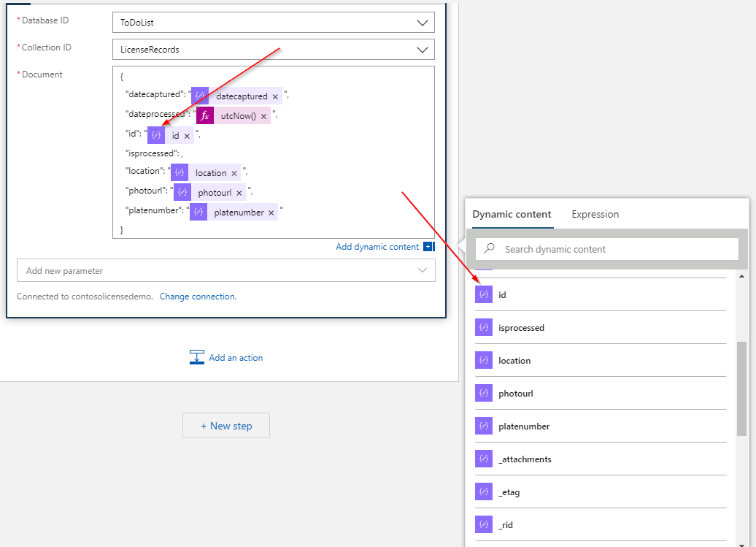Click the Change connection link
Image resolution: width=756 pixels, height=547 pixels.
coord(198,297)
